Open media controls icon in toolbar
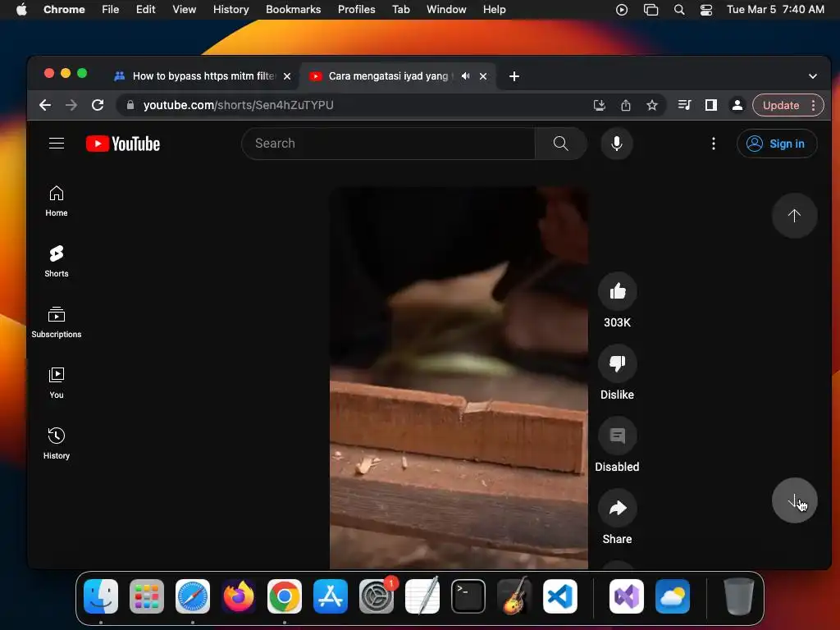The height and width of the screenshot is (630, 840). click(x=684, y=105)
